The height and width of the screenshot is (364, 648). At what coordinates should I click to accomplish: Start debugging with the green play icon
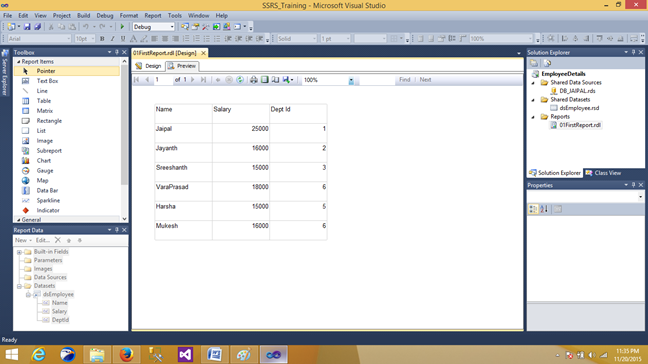[122, 27]
